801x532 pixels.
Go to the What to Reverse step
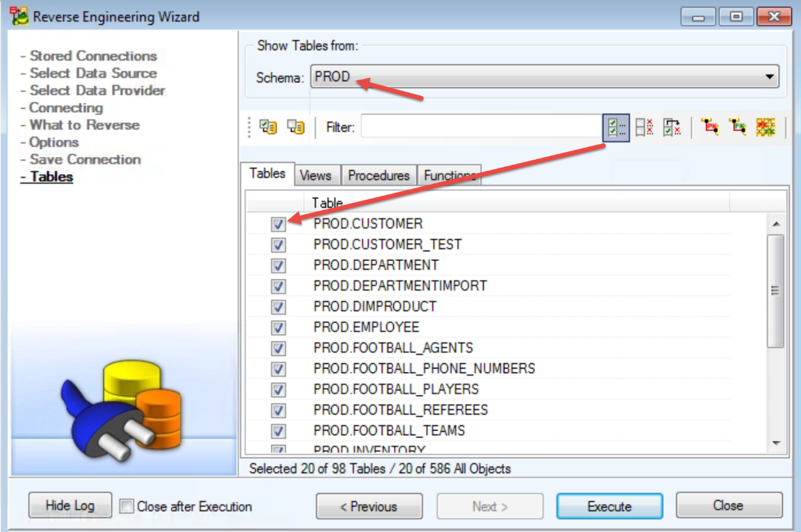click(x=80, y=125)
